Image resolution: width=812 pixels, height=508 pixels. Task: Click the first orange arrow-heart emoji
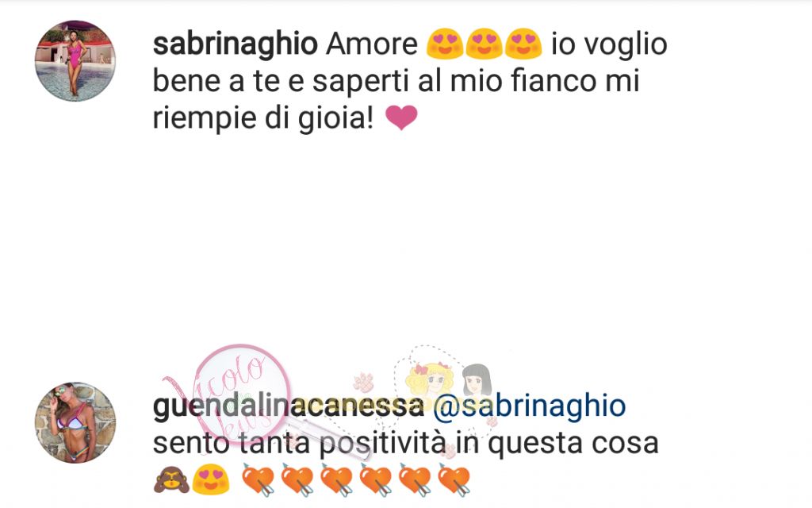(259, 480)
